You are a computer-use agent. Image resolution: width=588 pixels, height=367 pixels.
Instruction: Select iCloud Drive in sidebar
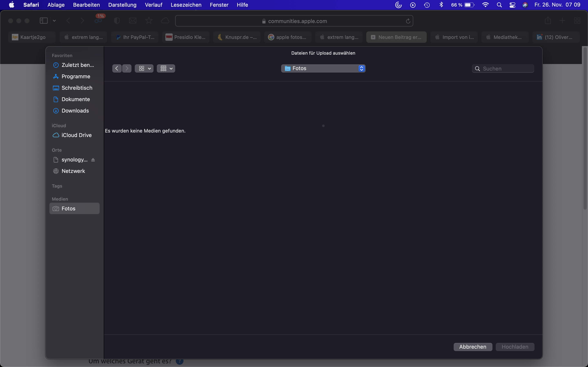[76, 135]
